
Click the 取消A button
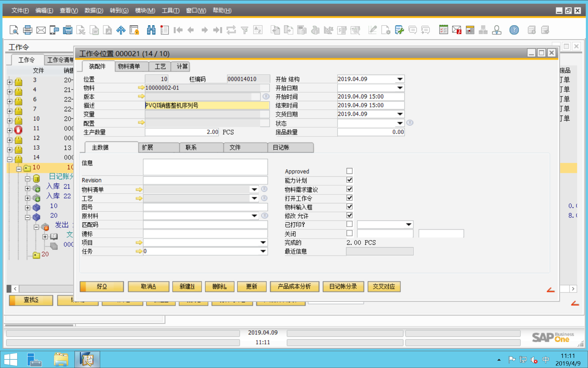149,286
